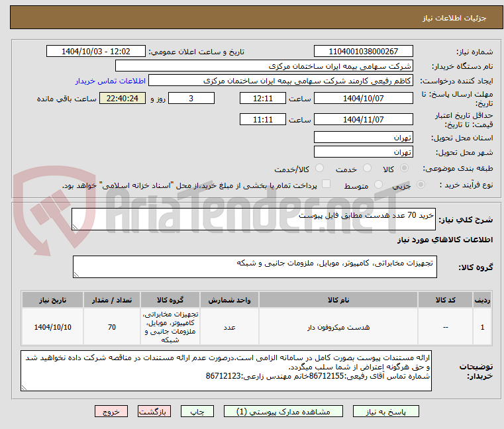Click delivery province field تهران
The height and width of the screenshot is (429, 504).
pyautogui.click(x=364, y=138)
